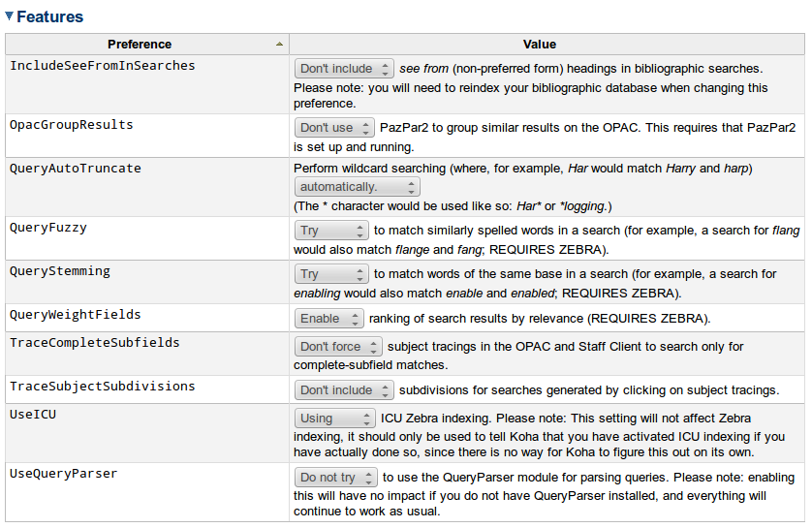The height and width of the screenshot is (528, 812).
Task: Collapse the Features section triangle
Action: coord(10,16)
